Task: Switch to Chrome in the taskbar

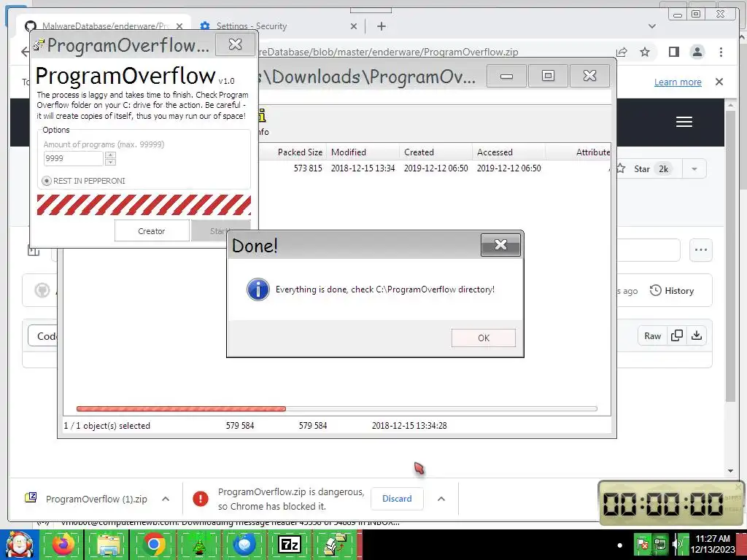Action: click(154, 545)
